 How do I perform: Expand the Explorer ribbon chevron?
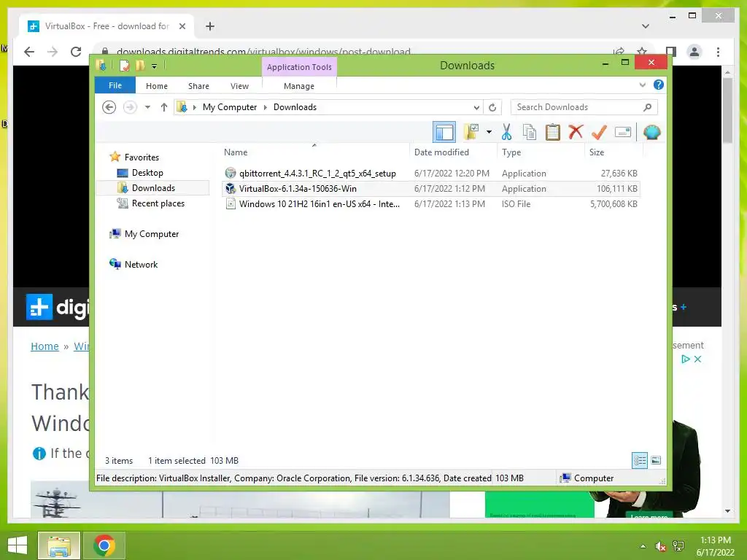(x=642, y=85)
